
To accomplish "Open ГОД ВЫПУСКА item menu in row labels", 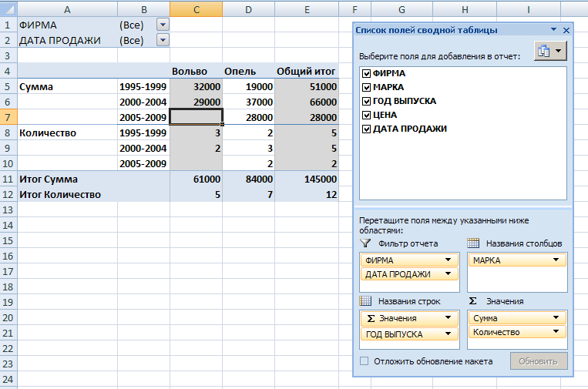I will [x=448, y=334].
